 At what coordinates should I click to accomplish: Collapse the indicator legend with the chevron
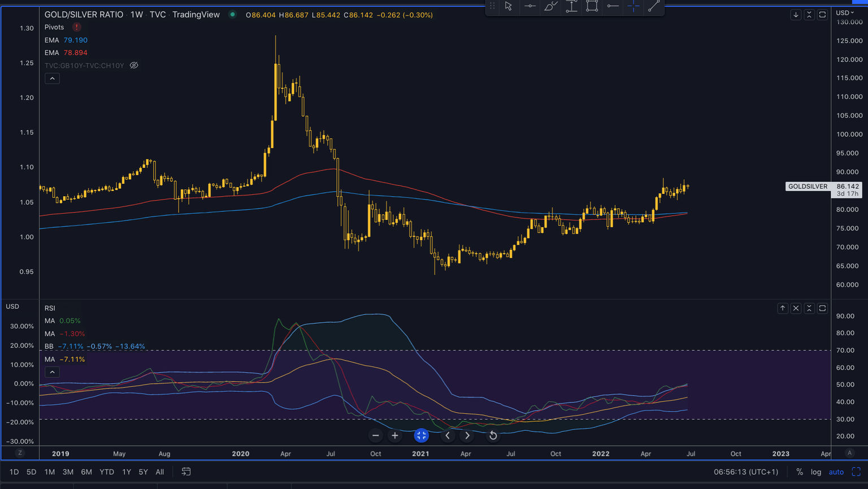point(52,78)
